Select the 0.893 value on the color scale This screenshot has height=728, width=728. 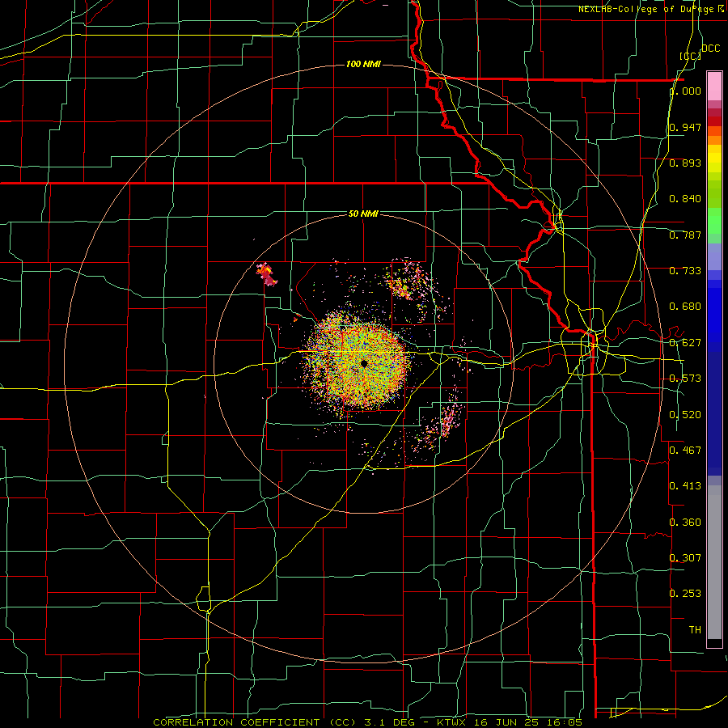(x=686, y=163)
